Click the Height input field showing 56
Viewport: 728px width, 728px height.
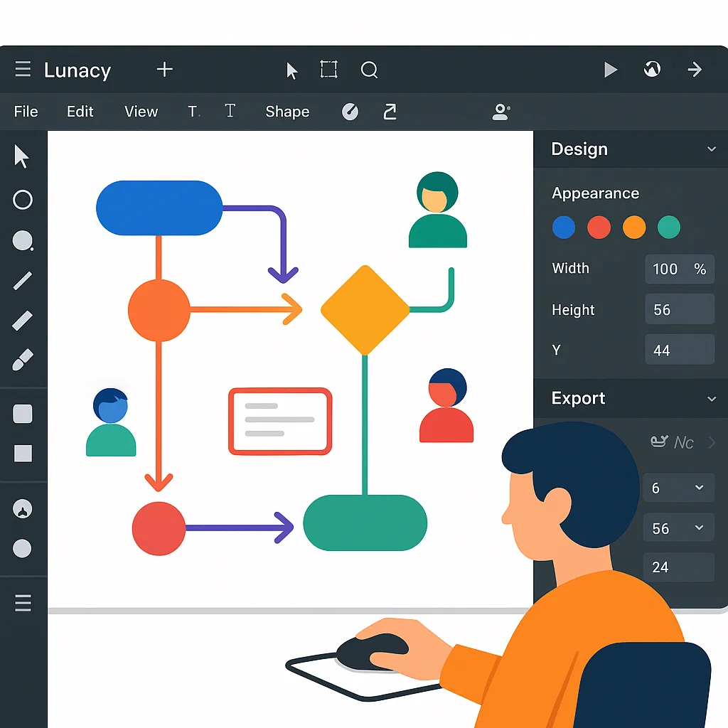click(x=679, y=310)
